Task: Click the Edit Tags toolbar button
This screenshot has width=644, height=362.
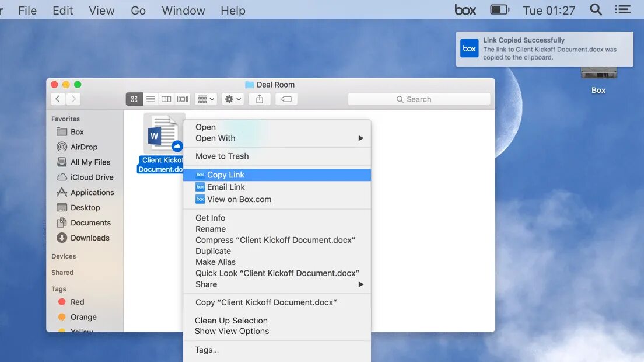Action: point(286,99)
